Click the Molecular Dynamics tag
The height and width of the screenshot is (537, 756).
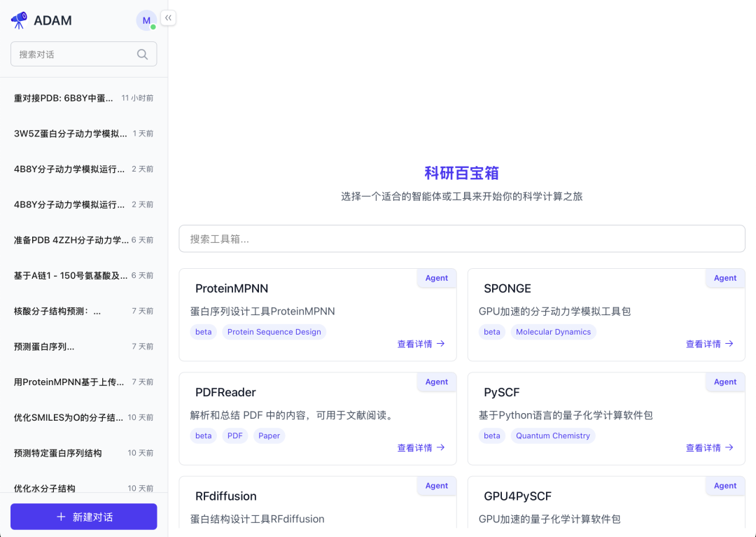point(553,332)
